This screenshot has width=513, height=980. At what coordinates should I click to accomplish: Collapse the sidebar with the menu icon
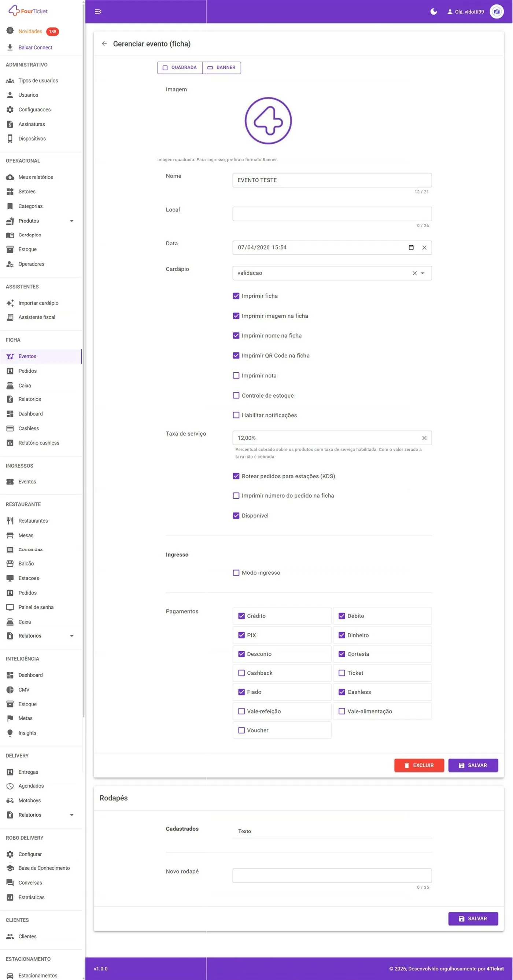tap(98, 12)
